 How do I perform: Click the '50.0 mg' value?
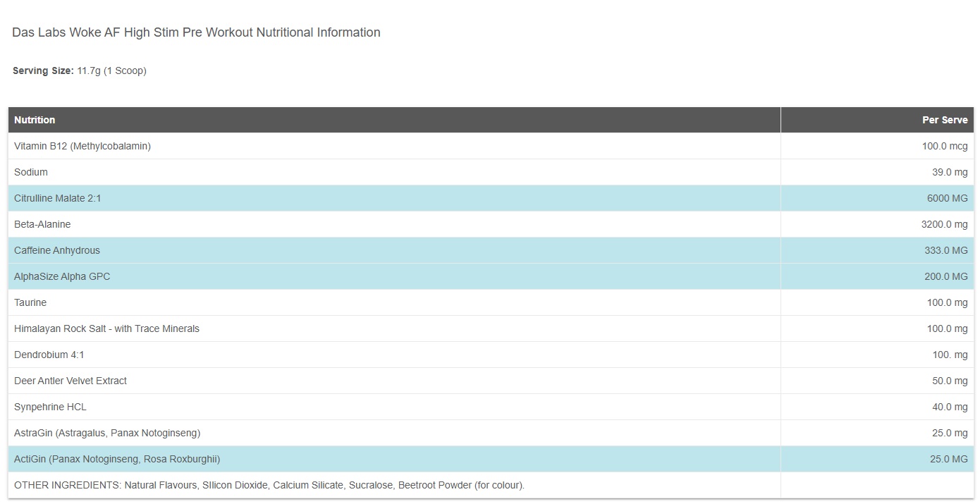(x=950, y=381)
